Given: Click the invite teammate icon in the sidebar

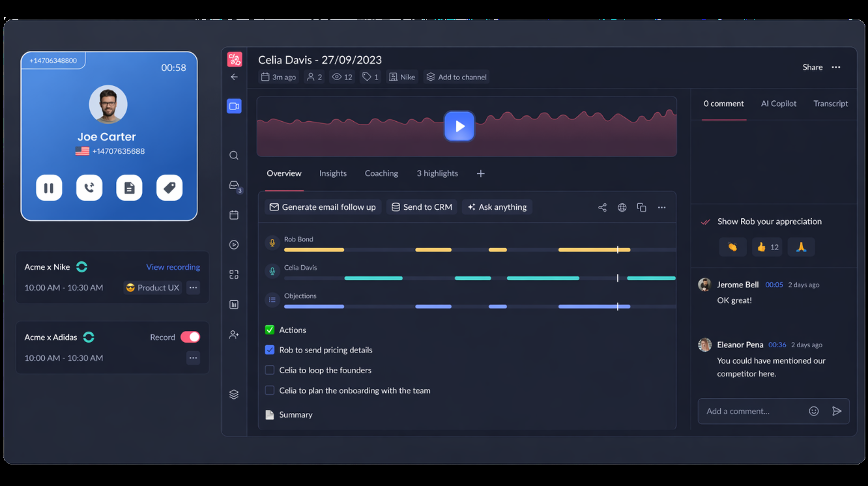Looking at the screenshot, I should pyautogui.click(x=234, y=334).
